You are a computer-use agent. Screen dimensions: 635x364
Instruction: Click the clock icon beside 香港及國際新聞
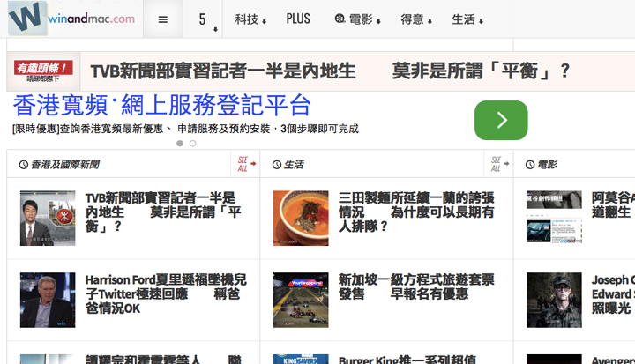tap(23, 165)
